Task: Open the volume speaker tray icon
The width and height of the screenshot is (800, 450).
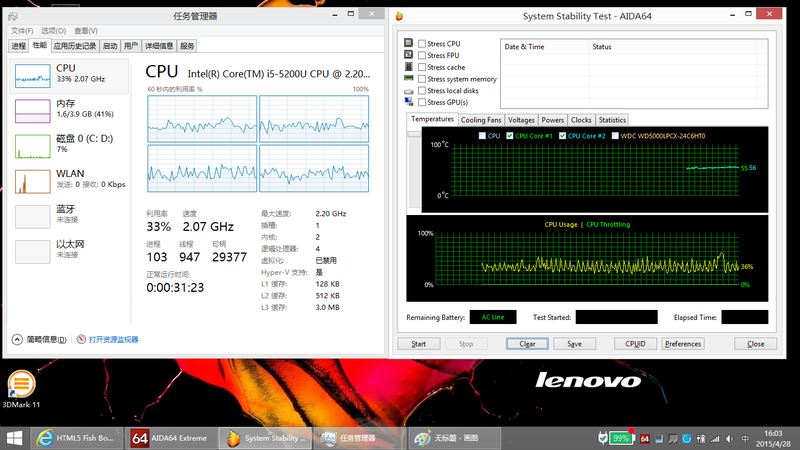Action: [x=730, y=439]
